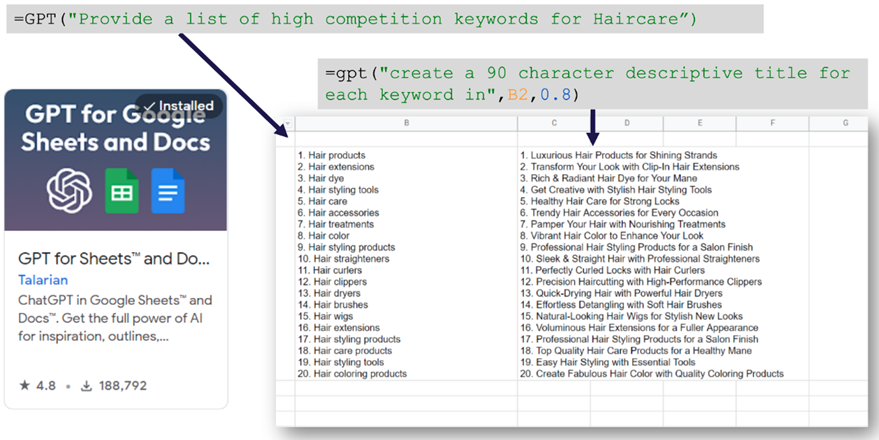Click the add-on description text

tap(115, 318)
